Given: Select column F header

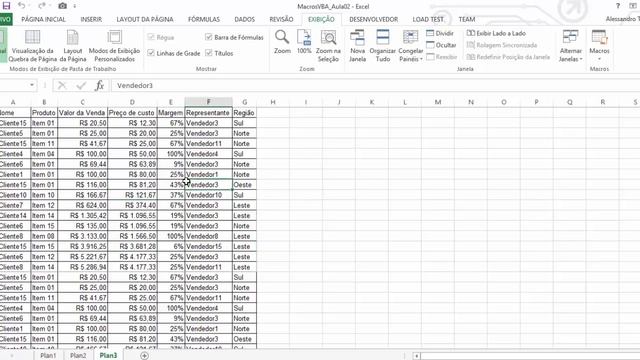Looking at the screenshot, I should click(209, 102).
